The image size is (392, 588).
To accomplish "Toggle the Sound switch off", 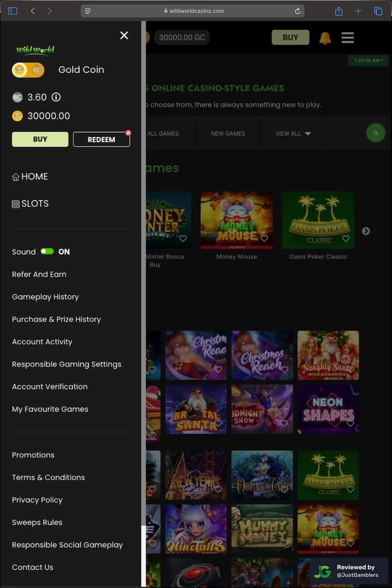I will tap(47, 251).
